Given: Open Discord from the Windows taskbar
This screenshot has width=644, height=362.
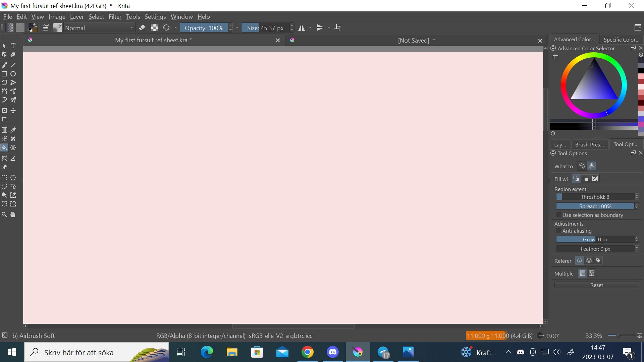Looking at the screenshot, I should 332,352.
